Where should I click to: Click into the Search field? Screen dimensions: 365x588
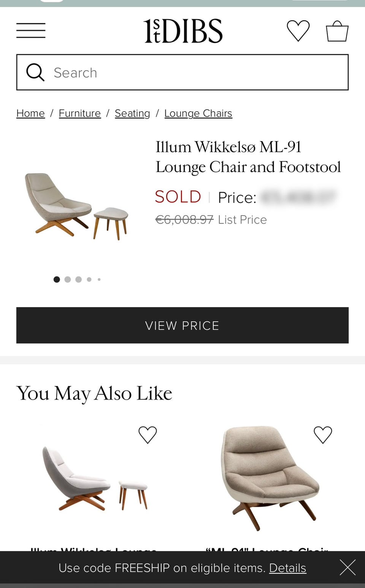click(198, 72)
